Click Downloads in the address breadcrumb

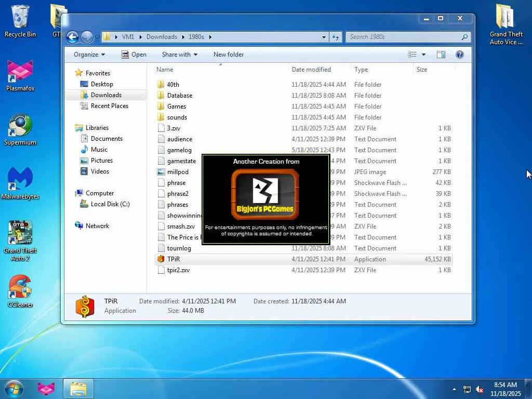point(162,37)
